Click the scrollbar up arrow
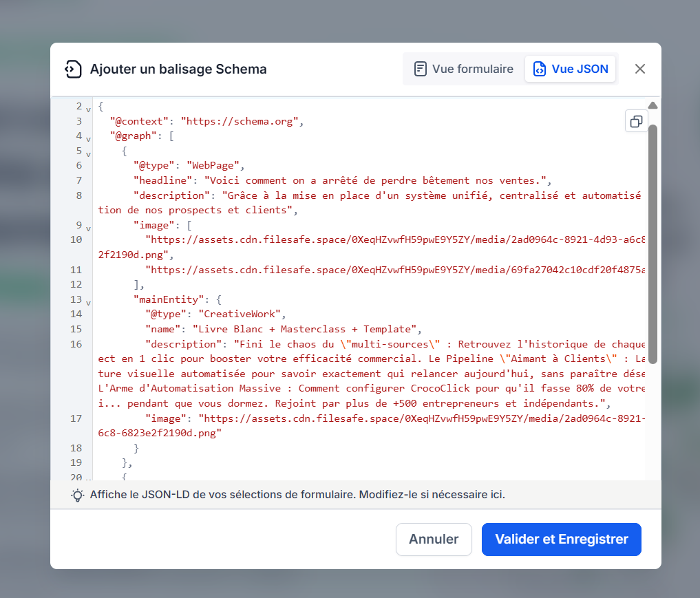 [x=653, y=105]
